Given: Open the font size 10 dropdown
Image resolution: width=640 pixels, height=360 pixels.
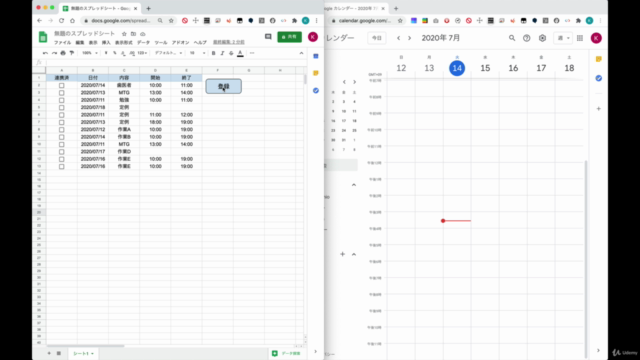Looking at the screenshot, I should [197, 53].
